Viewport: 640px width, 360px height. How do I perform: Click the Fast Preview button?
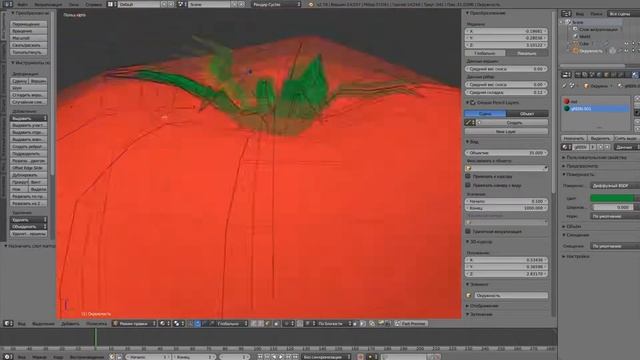coord(411,323)
